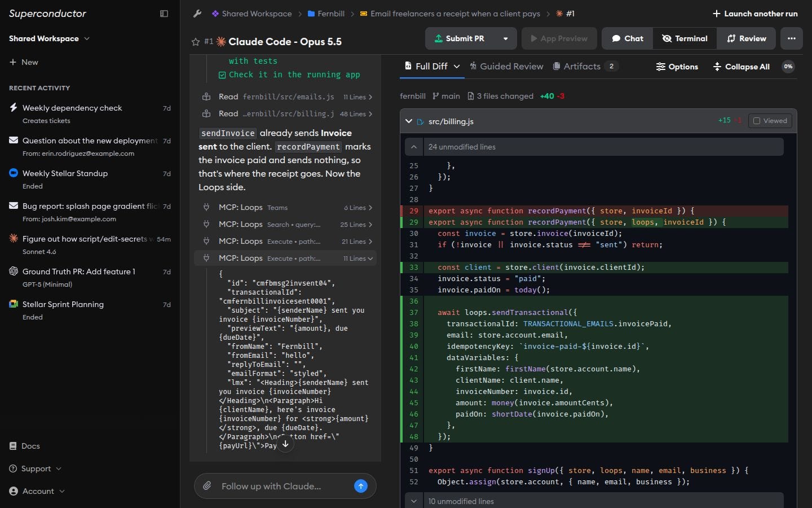The width and height of the screenshot is (812, 508).
Task: Click the paperclip attach icon
Action: coord(208,486)
